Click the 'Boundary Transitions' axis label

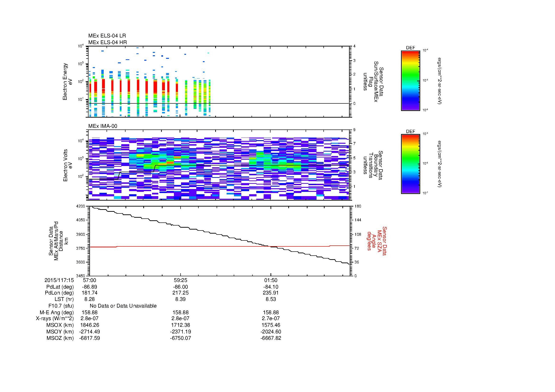coord(373,165)
